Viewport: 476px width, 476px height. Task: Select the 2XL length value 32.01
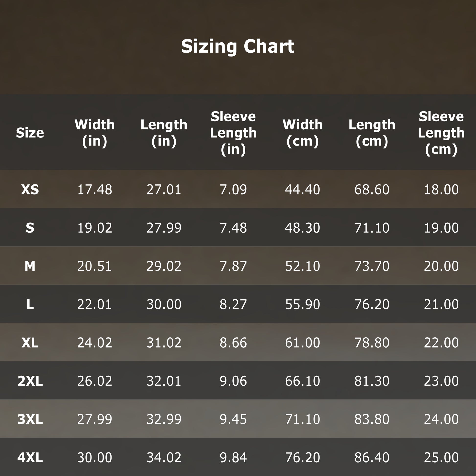(x=164, y=381)
